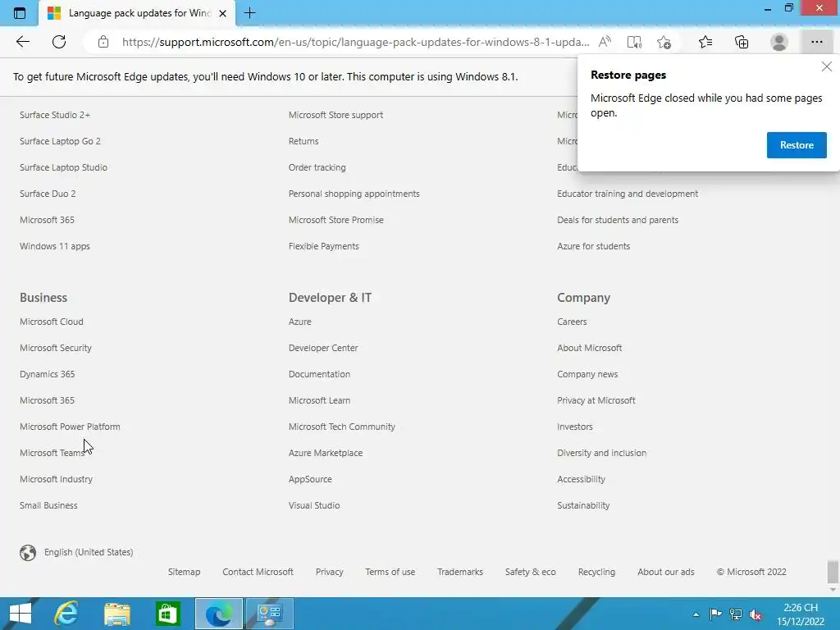This screenshot has height=630, width=840.
Task: Open Azure for students link
Action: coord(594,246)
